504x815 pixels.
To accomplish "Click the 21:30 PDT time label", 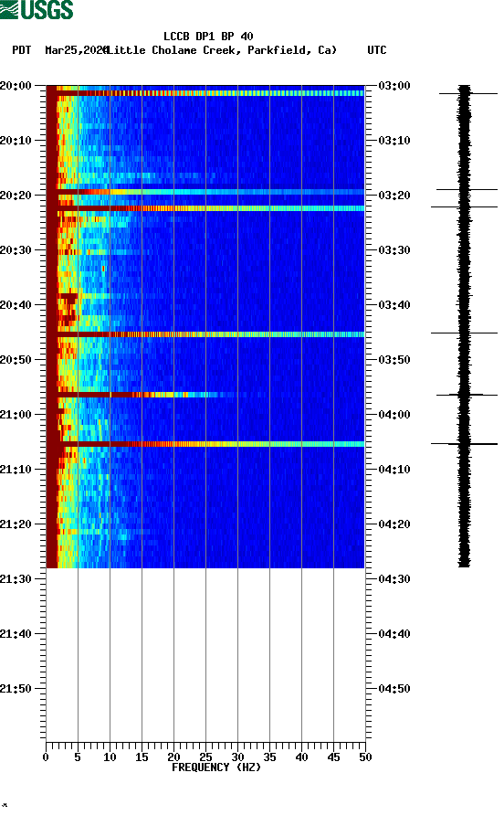I will (x=16, y=579).
